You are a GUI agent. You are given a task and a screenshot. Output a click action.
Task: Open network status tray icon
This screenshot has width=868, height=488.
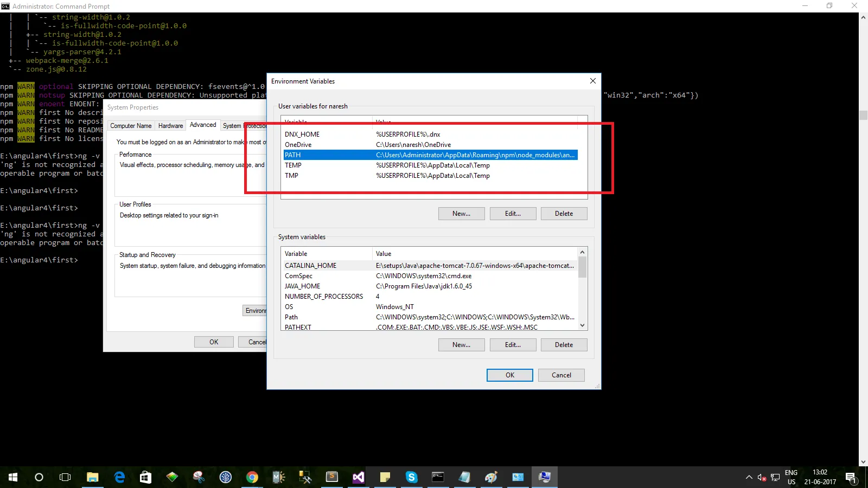775,477
